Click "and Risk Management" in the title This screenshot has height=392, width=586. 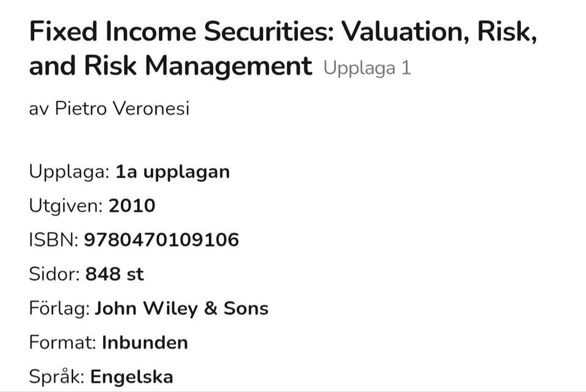coord(170,66)
